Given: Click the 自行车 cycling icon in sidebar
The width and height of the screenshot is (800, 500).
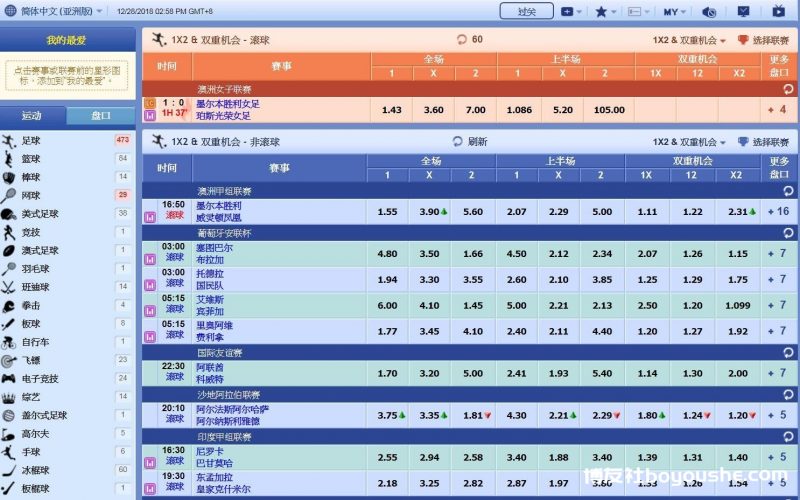Looking at the screenshot, I should coord(9,342).
